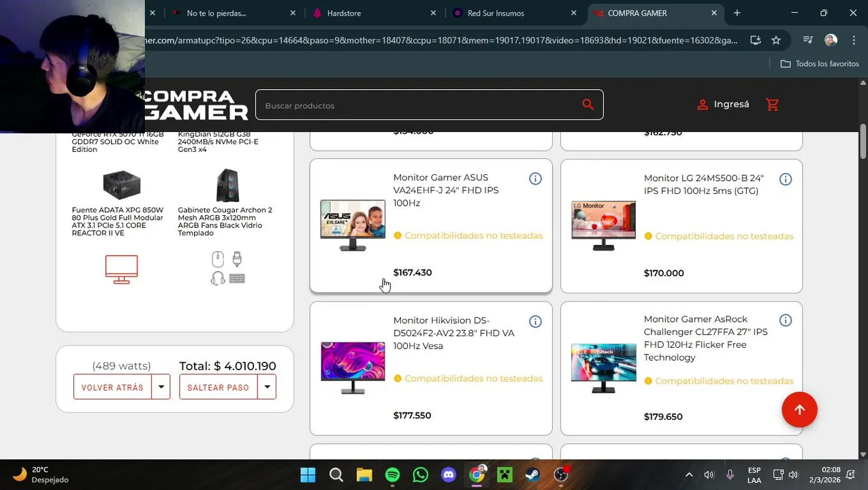Image resolution: width=868 pixels, height=490 pixels.
Task: Show info for Monitor Hikvision DS-D5024F2-AV2
Action: coord(535,322)
